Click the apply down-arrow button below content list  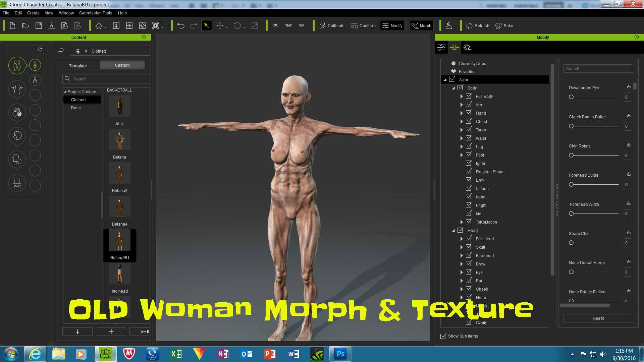[77, 331]
